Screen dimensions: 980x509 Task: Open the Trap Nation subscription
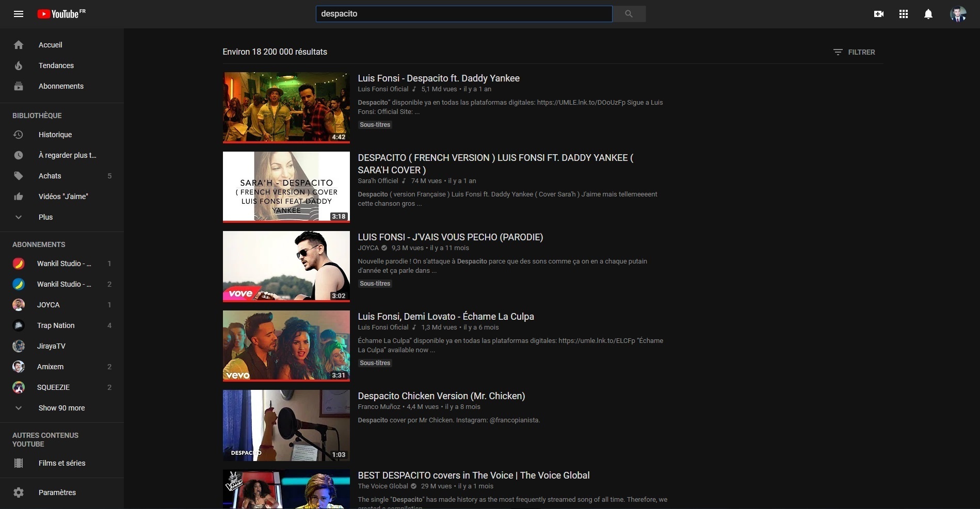coord(56,325)
